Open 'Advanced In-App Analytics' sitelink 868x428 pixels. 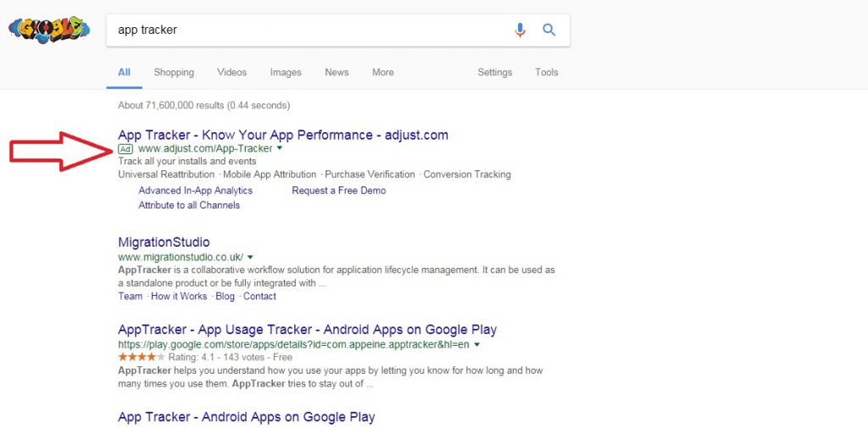[x=195, y=191]
